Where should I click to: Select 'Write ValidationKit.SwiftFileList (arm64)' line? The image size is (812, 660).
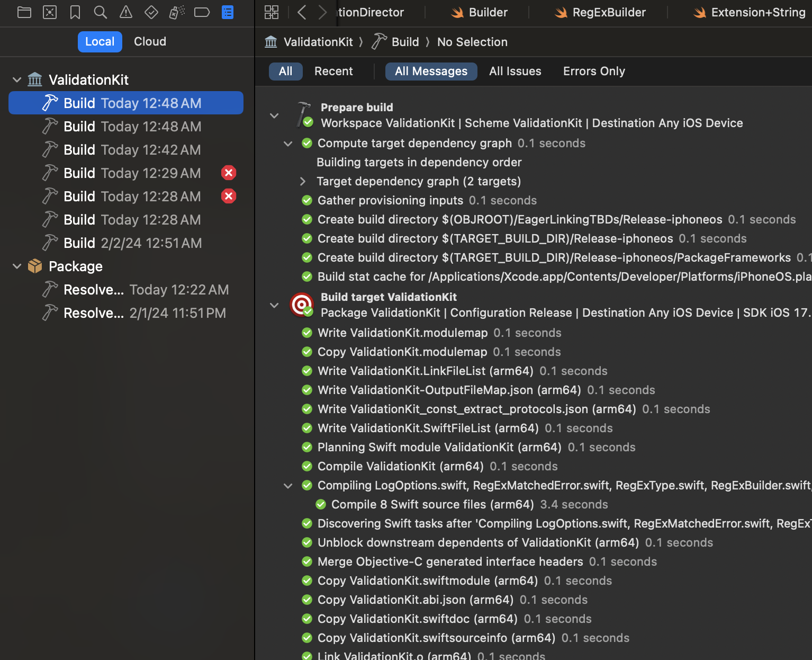click(x=428, y=428)
